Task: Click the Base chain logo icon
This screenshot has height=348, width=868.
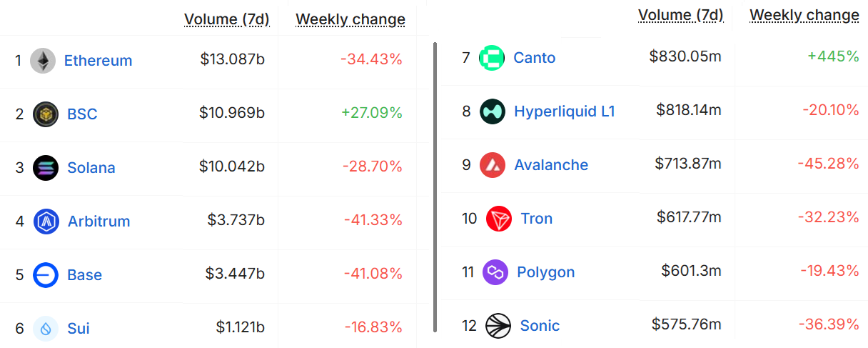Action: (46, 275)
